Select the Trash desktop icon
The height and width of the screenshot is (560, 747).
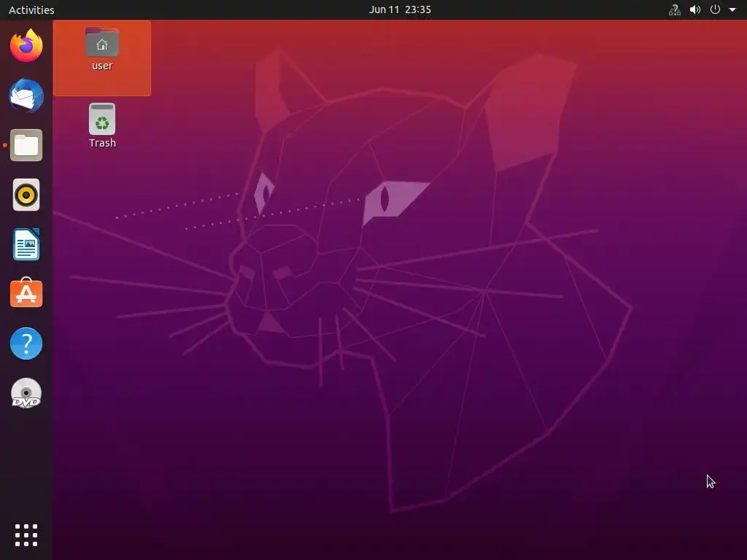click(x=102, y=119)
